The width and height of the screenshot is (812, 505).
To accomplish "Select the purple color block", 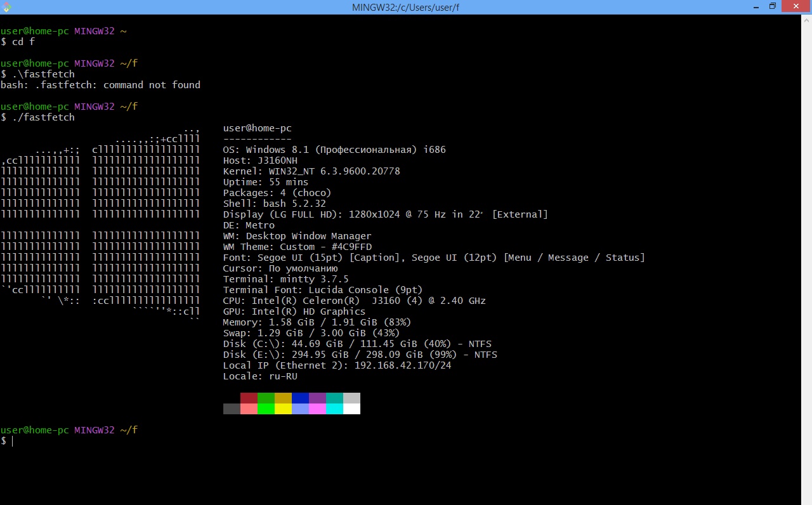I will tap(317, 398).
